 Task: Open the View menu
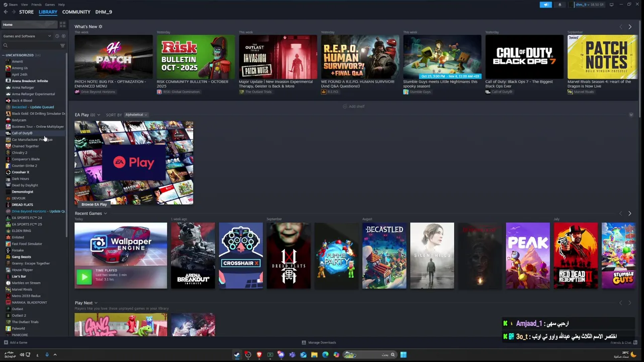[x=24, y=5]
